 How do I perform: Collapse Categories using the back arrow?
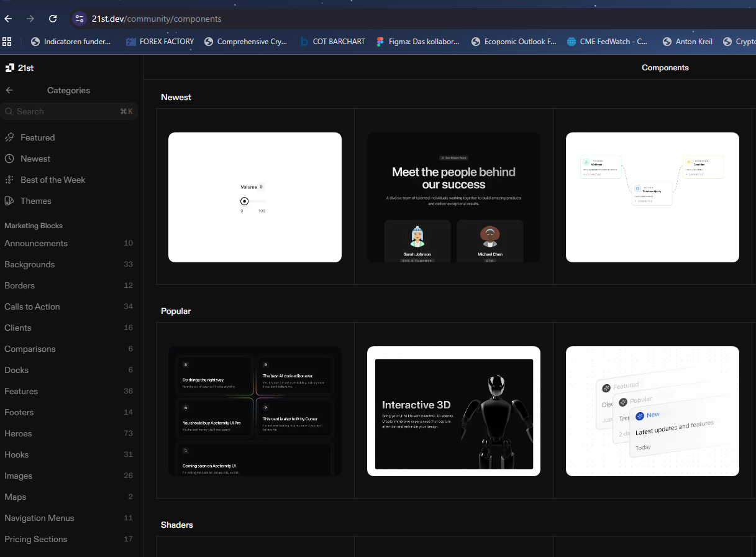[x=10, y=90]
